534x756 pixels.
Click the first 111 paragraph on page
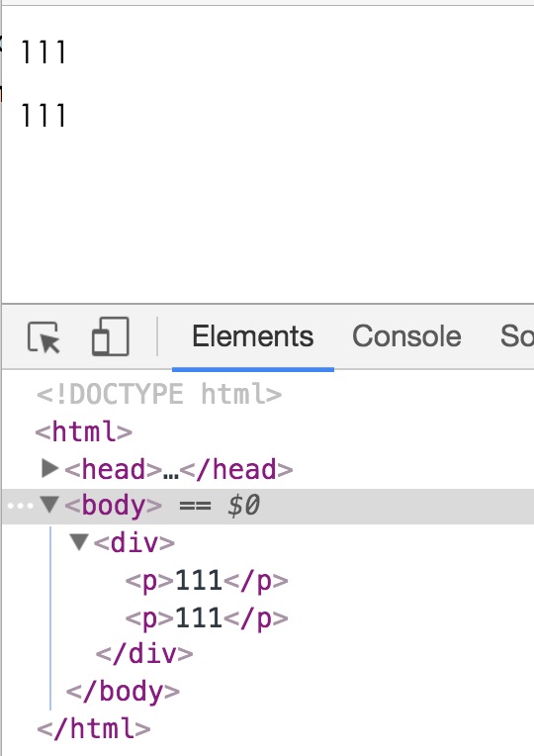point(44,52)
